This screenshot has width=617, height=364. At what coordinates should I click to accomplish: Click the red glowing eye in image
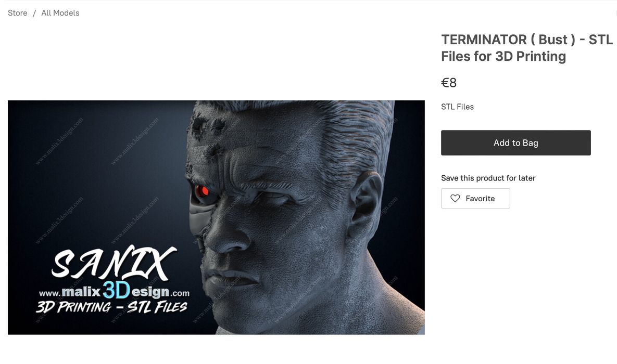coord(202,191)
